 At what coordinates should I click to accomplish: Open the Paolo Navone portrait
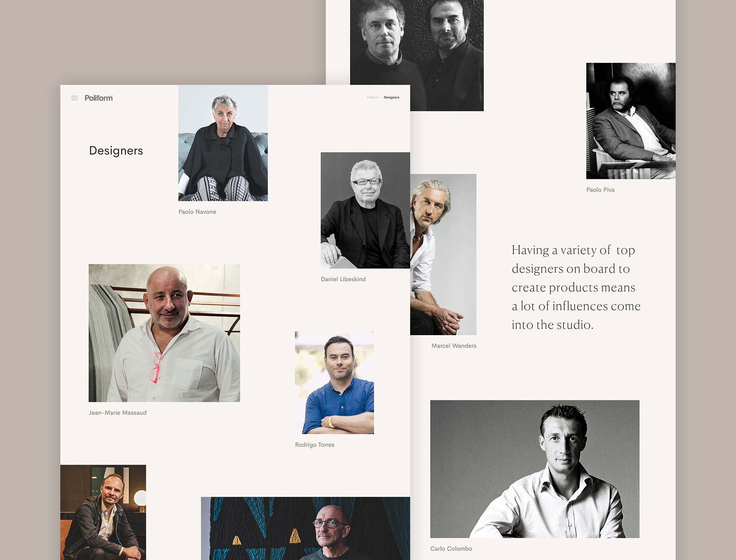tap(223, 143)
